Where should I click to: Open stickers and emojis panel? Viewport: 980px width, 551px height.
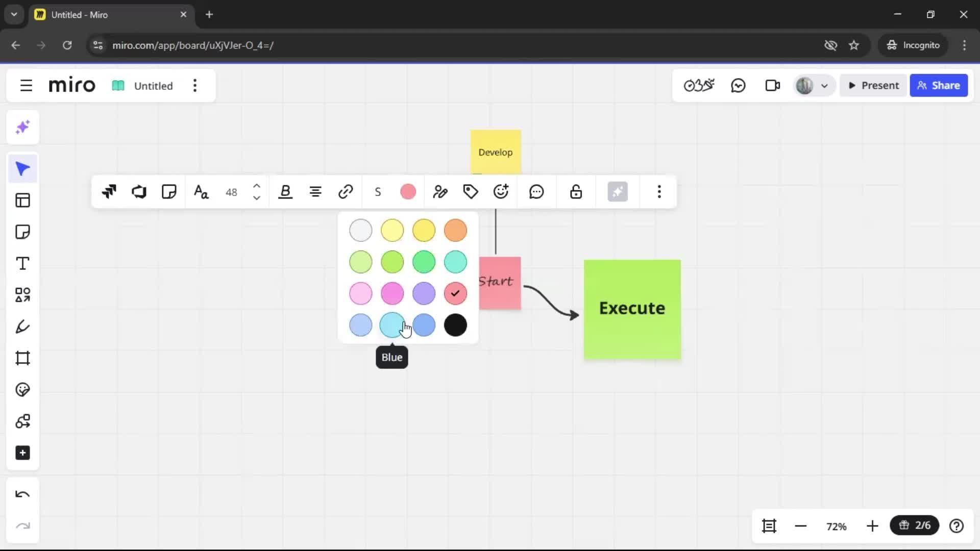pos(22,390)
